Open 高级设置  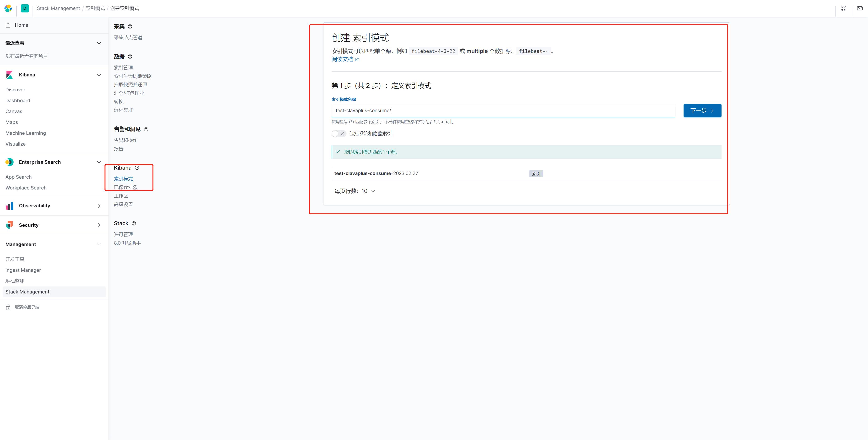[123, 204]
